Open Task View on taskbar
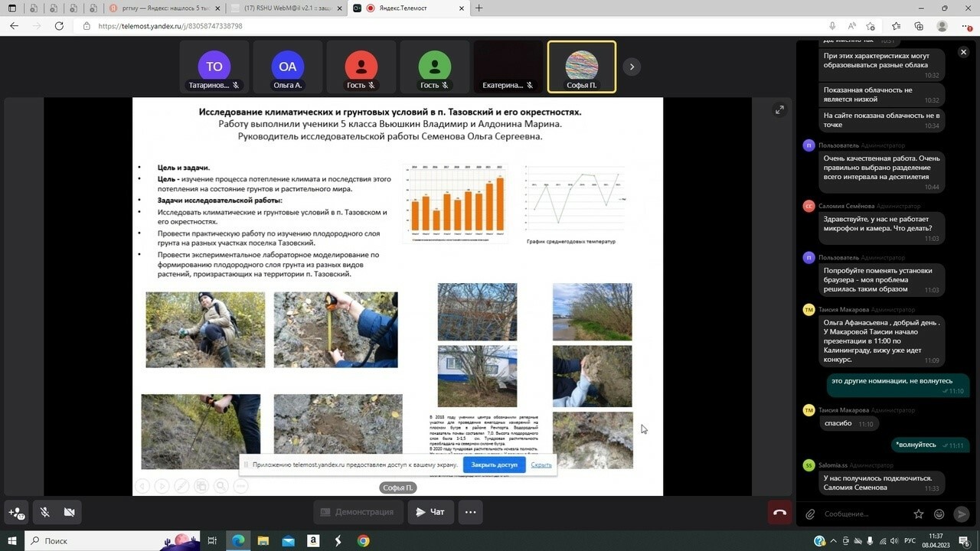980x551 pixels. tap(213, 541)
